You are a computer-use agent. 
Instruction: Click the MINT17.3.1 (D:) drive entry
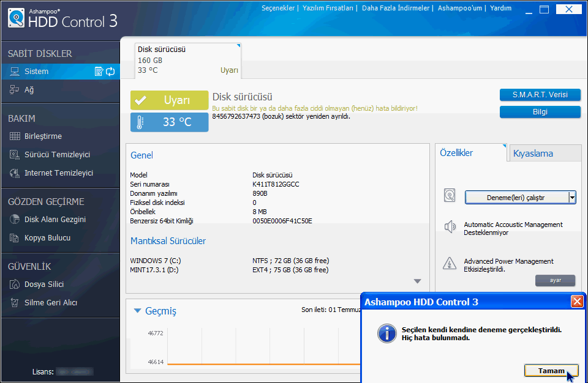point(154,270)
